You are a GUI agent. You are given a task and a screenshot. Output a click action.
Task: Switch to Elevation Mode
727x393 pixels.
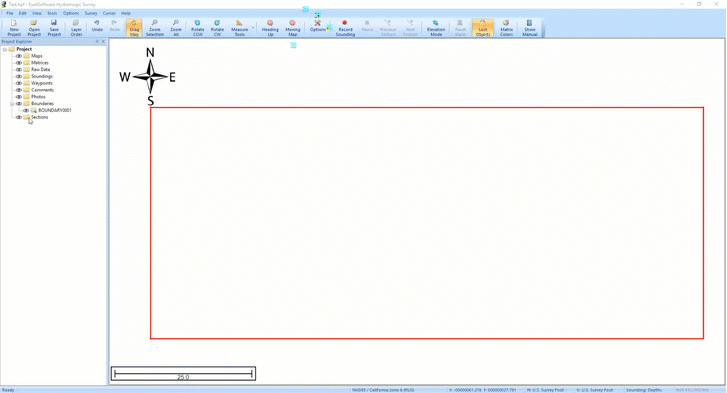click(x=436, y=28)
